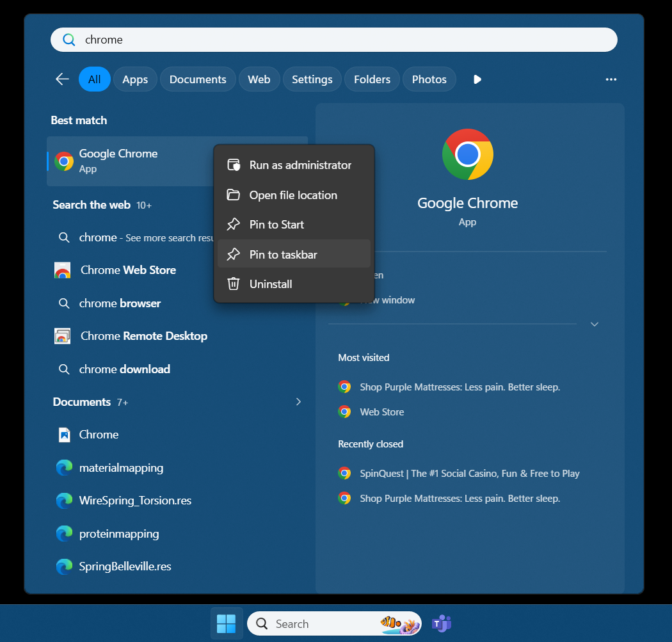Open Chrome Remote Desktop result
Image resolution: width=672 pixels, height=642 pixels.
pos(177,336)
